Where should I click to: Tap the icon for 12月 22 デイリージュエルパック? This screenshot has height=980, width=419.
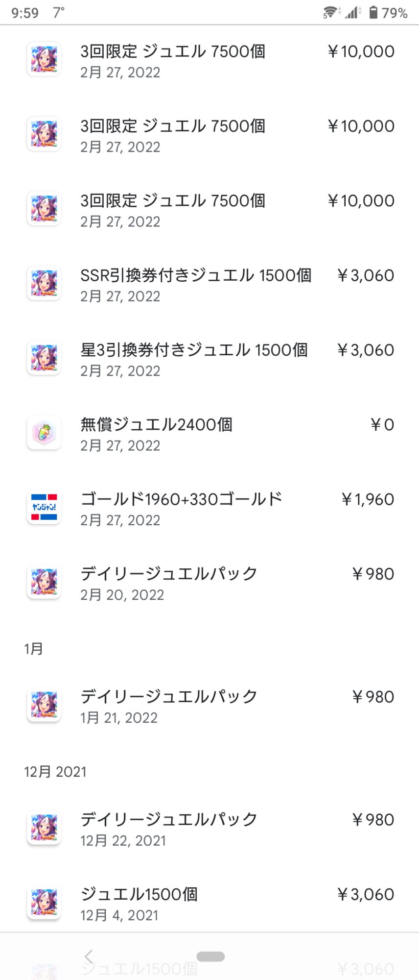pyautogui.click(x=44, y=828)
